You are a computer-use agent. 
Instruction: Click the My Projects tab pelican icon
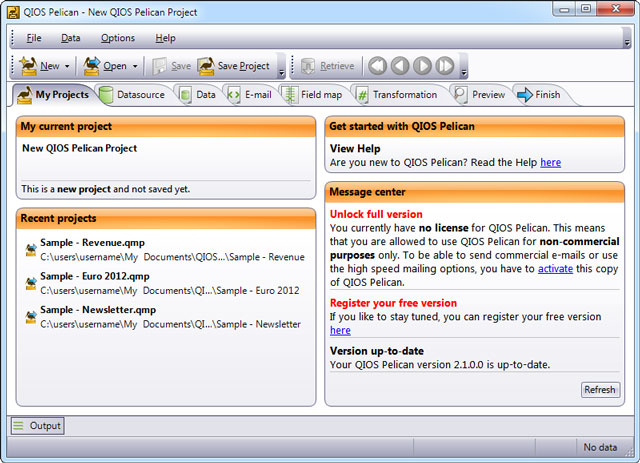click(x=25, y=95)
